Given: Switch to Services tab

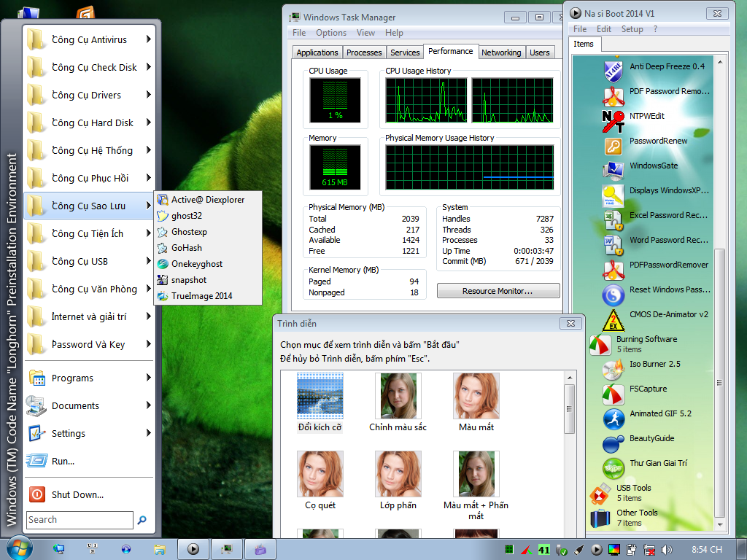Looking at the screenshot, I should pyautogui.click(x=405, y=52).
